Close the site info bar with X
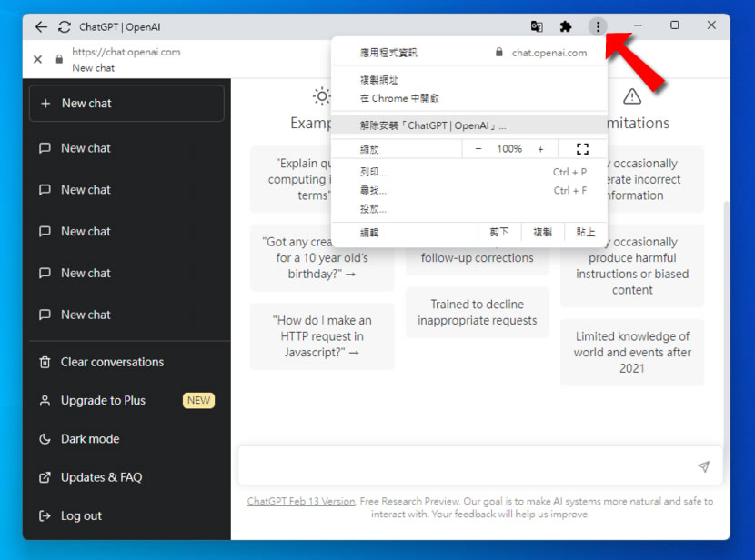The image size is (755, 560). click(x=37, y=59)
